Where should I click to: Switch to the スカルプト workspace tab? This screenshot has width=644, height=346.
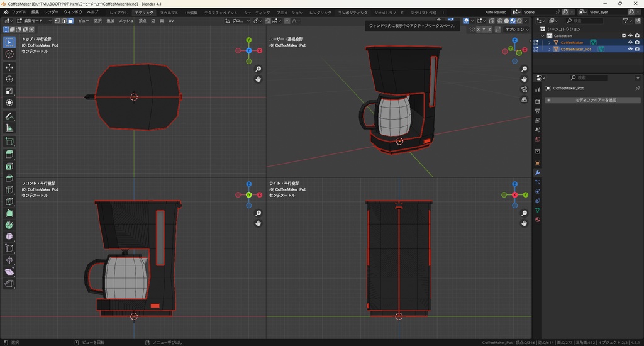pyautogui.click(x=169, y=13)
